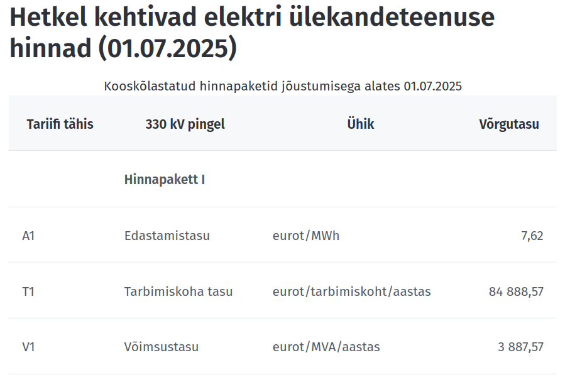Select the 84 888,57 price value
The width and height of the screenshot is (570, 392).
click(x=516, y=291)
